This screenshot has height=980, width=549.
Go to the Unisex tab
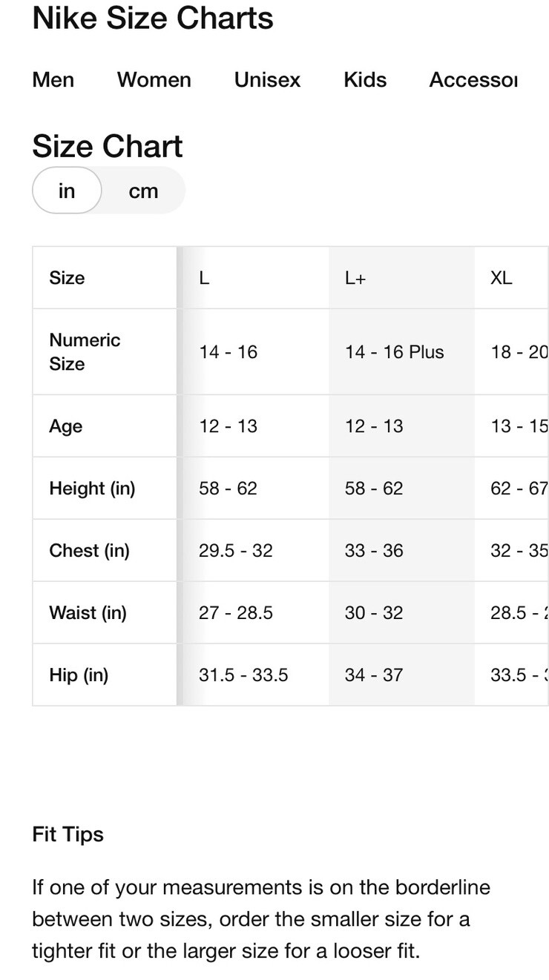point(267,80)
